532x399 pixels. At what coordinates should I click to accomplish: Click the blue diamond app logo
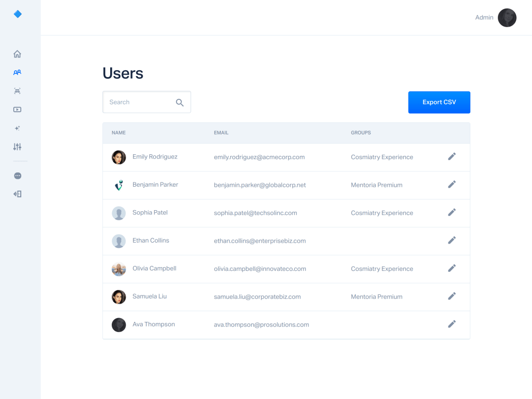(x=18, y=14)
